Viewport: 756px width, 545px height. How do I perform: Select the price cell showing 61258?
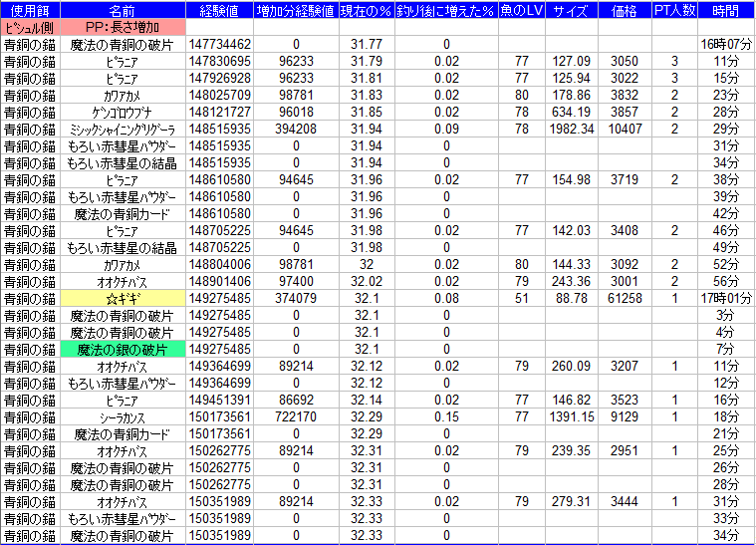(x=625, y=298)
